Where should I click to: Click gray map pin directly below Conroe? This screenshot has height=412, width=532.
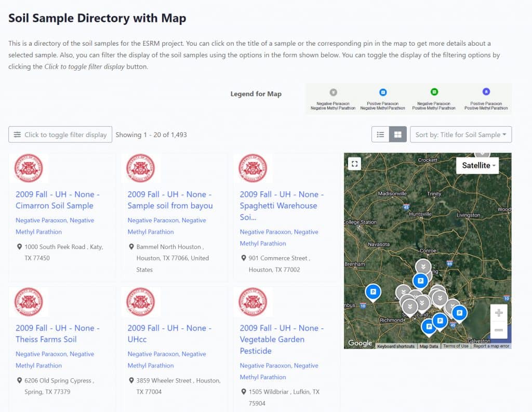423,265
